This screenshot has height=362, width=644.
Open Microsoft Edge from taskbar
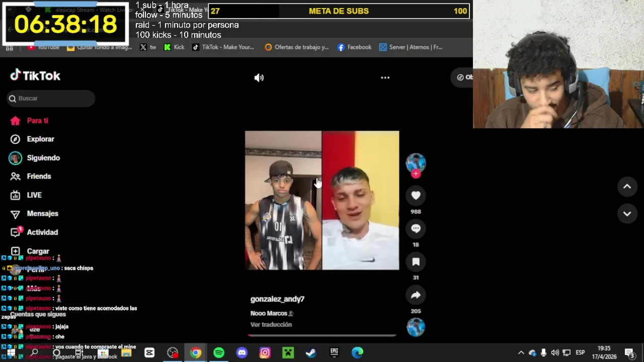(357, 353)
